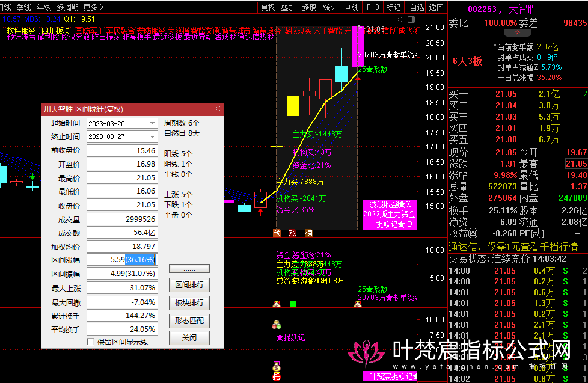This screenshot has width=588, height=383.
Task: Open the 终止时间 date dropdown
Action: (x=152, y=136)
